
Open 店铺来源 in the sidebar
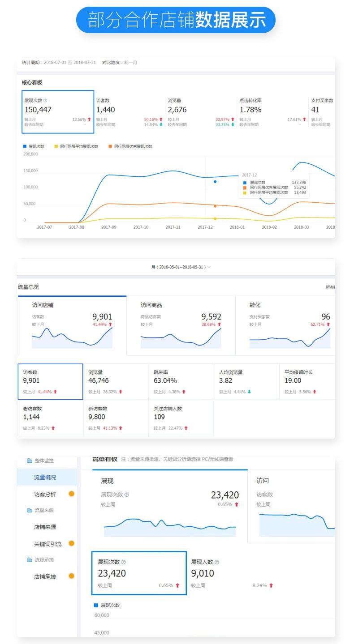coord(45,527)
